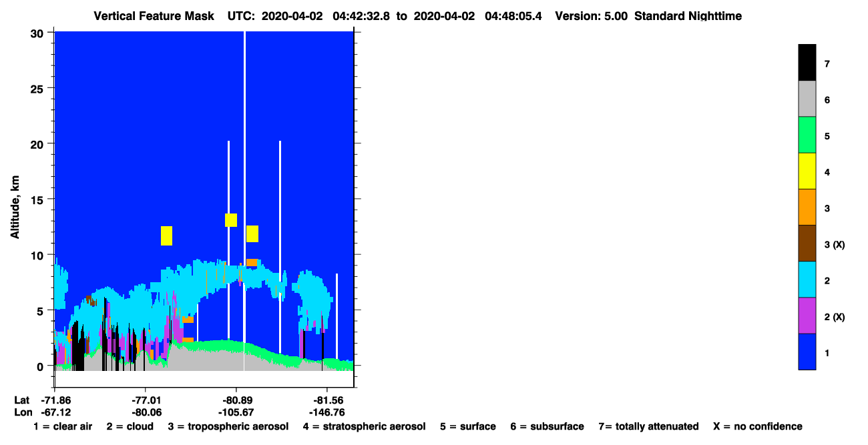Click the legend text '5 = surface'
Image resolution: width=868 pixels, height=445 pixels.
tap(467, 426)
